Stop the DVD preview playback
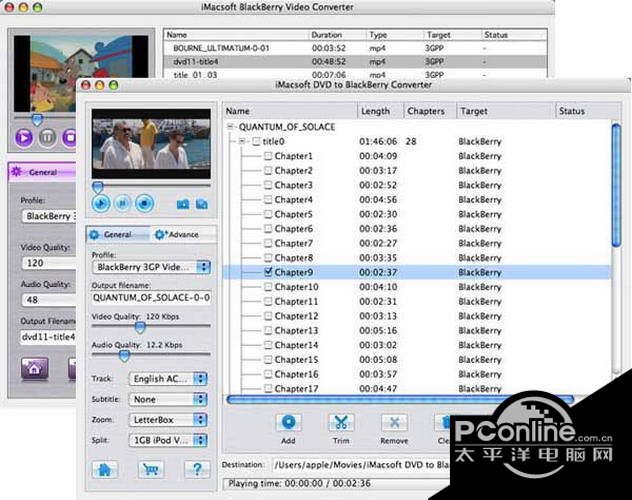Screen dimensions: 632x500 point(144,203)
